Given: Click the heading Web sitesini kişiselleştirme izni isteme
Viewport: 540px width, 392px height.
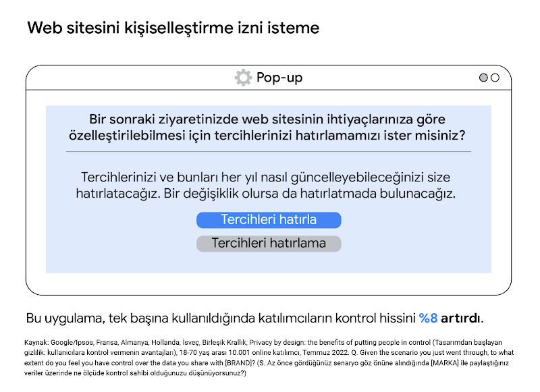Looking at the screenshot, I should pos(173,28).
